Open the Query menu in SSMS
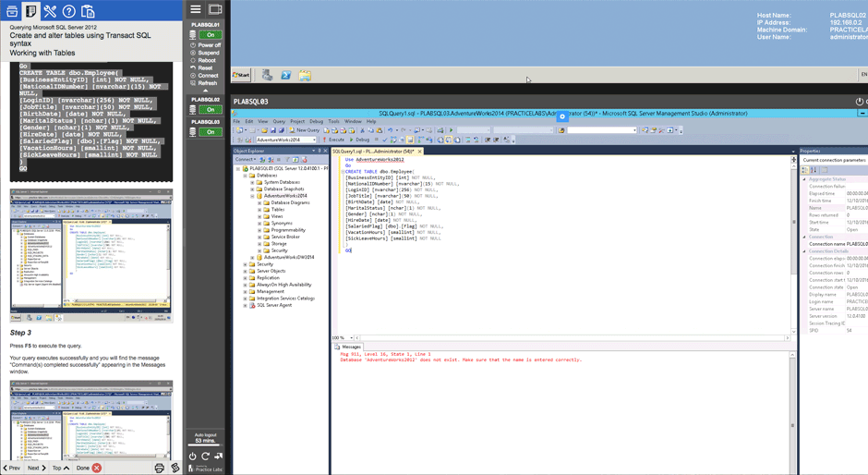Viewport: 868px width, 475px height. (279, 121)
